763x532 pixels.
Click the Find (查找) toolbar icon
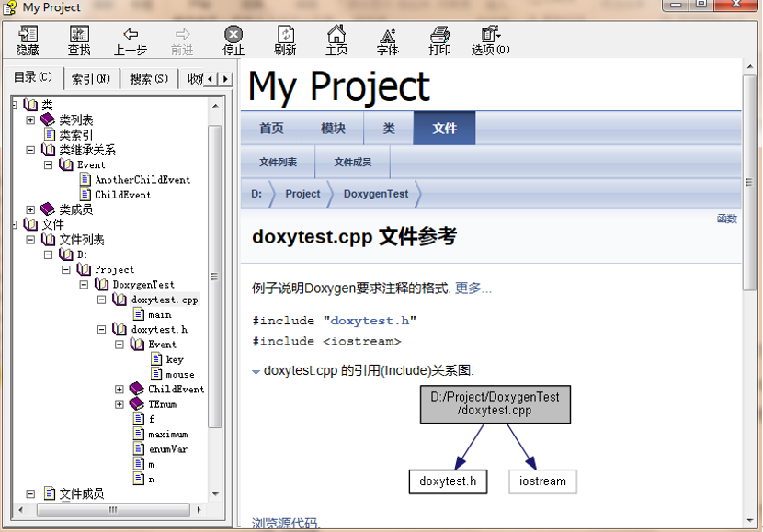coord(79,35)
